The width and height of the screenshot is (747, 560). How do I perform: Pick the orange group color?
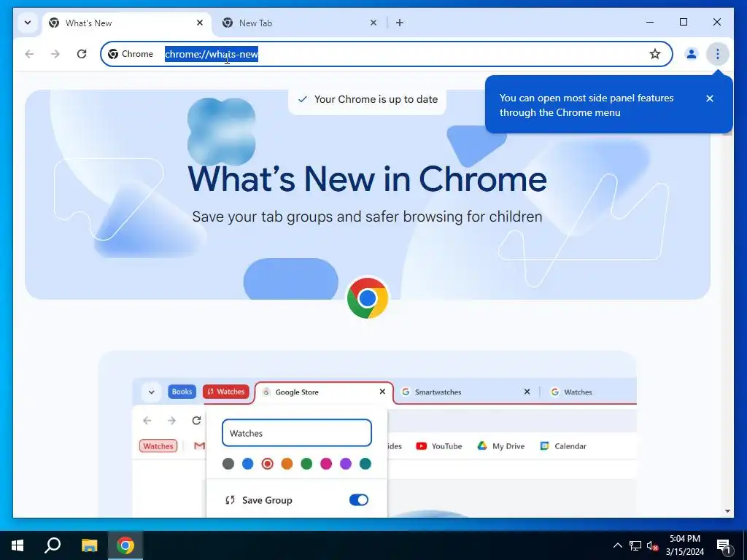tap(287, 464)
